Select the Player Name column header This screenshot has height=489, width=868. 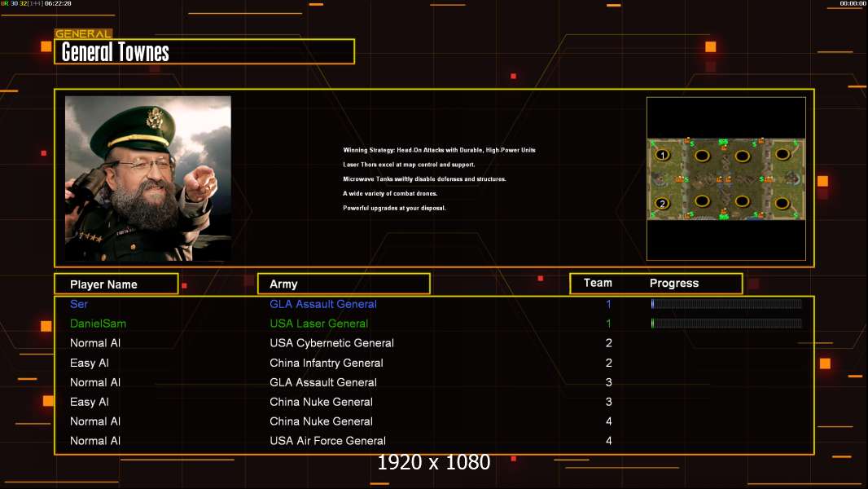pyautogui.click(x=116, y=284)
